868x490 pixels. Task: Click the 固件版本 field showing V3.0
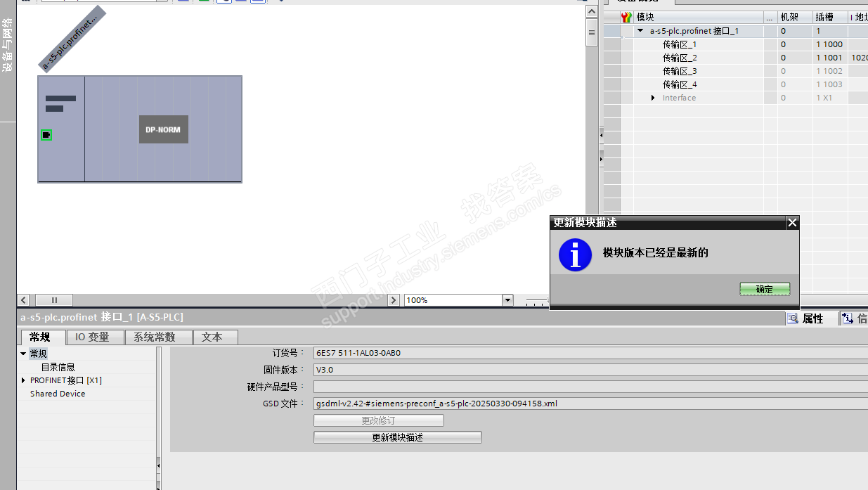coord(590,370)
